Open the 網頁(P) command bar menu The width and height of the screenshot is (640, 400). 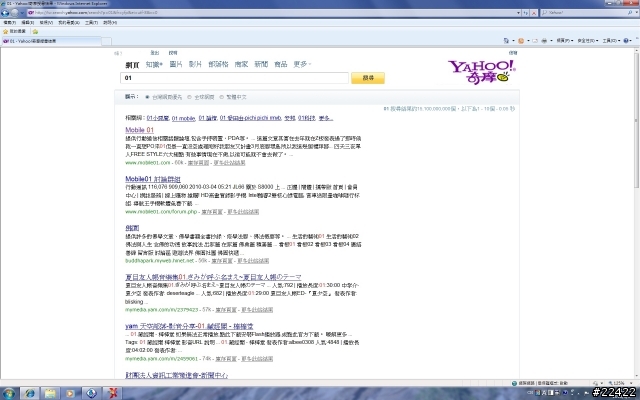[565, 41]
